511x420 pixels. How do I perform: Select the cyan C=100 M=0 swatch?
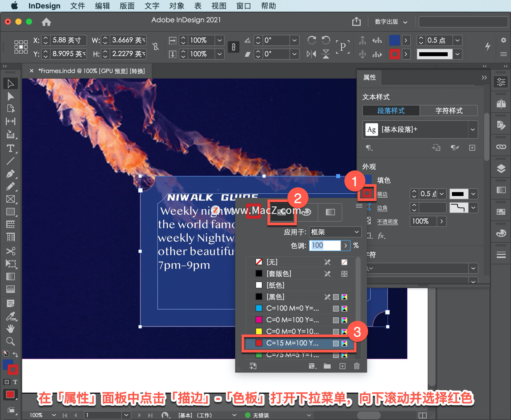(300, 308)
